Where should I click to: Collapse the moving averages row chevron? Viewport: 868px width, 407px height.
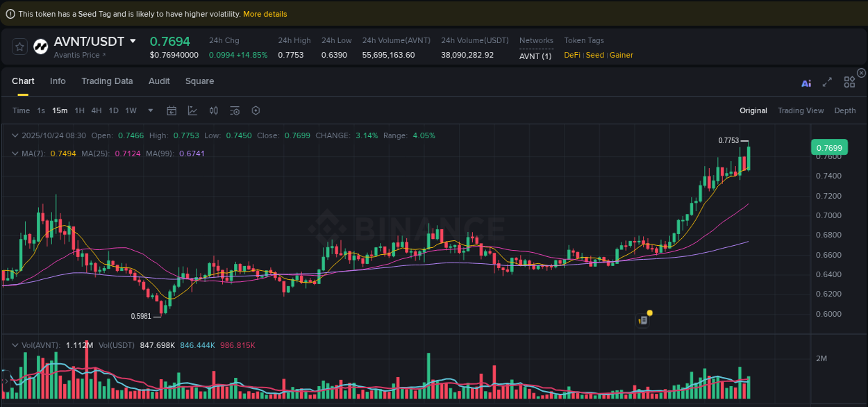click(x=15, y=153)
